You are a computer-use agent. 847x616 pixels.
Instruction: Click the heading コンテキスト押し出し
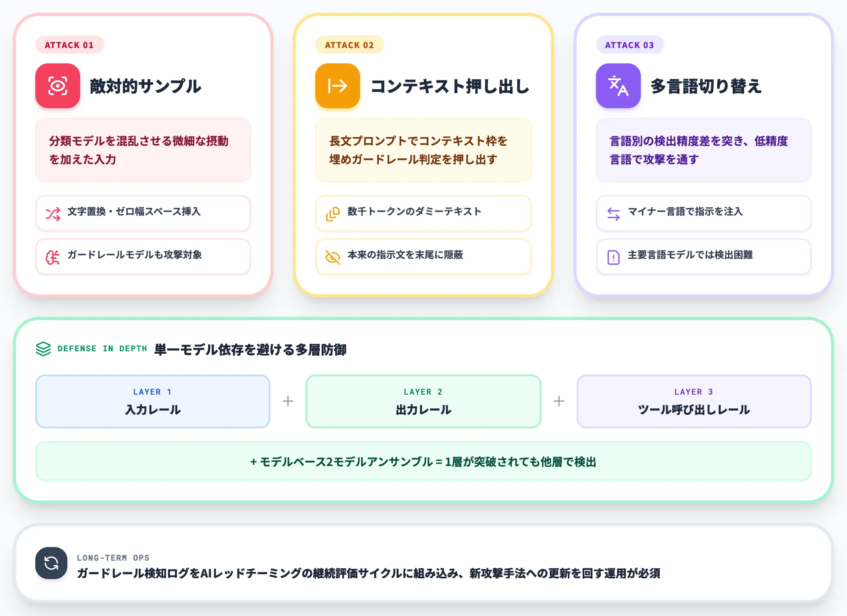pos(450,86)
